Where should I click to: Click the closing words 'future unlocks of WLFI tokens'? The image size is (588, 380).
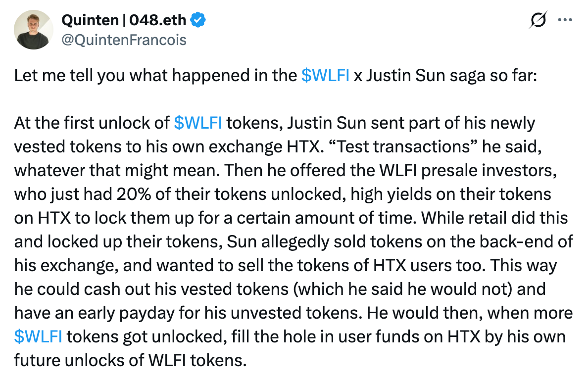pyautogui.click(x=130, y=361)
